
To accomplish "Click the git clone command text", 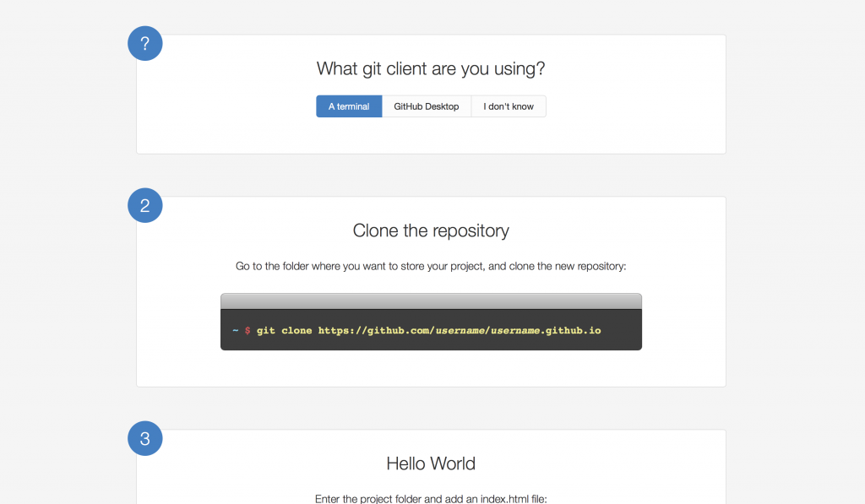I will point(428,330).
